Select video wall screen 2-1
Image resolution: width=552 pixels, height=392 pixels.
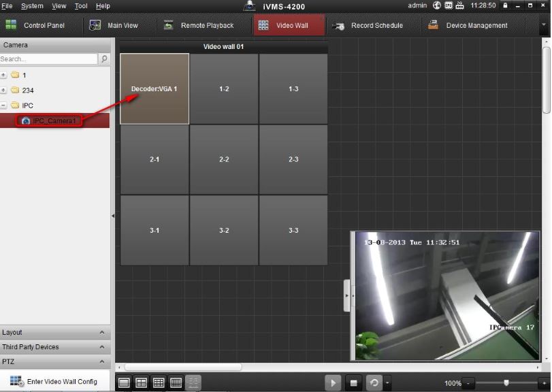[x=155, y=159]
